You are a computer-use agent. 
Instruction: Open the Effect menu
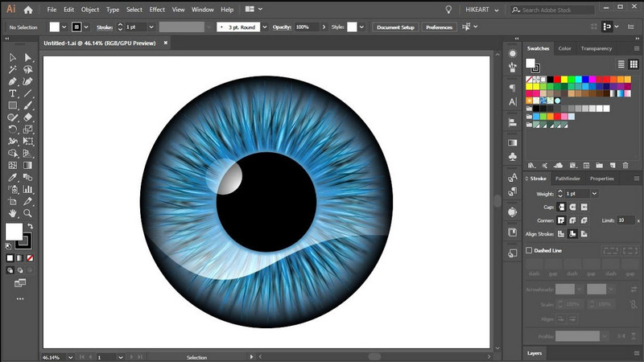[157, 10]
